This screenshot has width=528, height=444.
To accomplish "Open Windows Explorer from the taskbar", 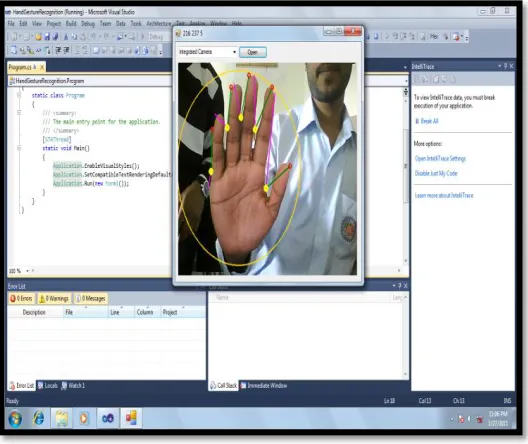I will click(x=62, y=418).
